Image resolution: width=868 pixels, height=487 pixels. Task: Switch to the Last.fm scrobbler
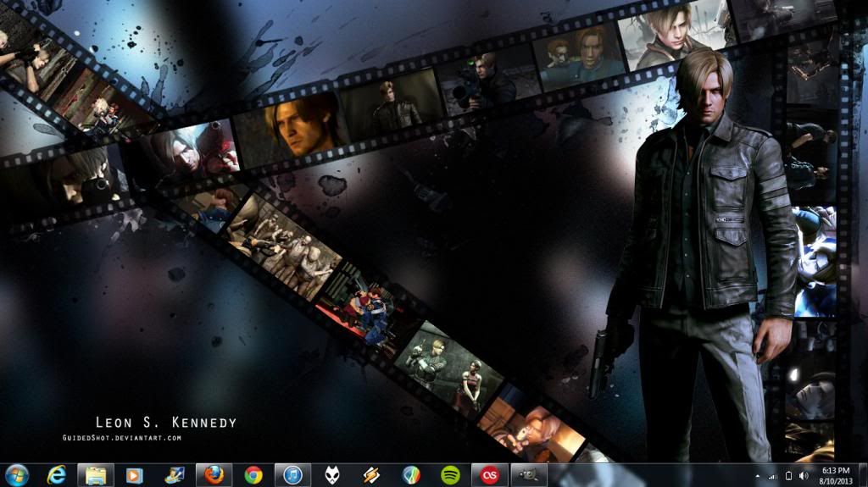tap(490, 475)
